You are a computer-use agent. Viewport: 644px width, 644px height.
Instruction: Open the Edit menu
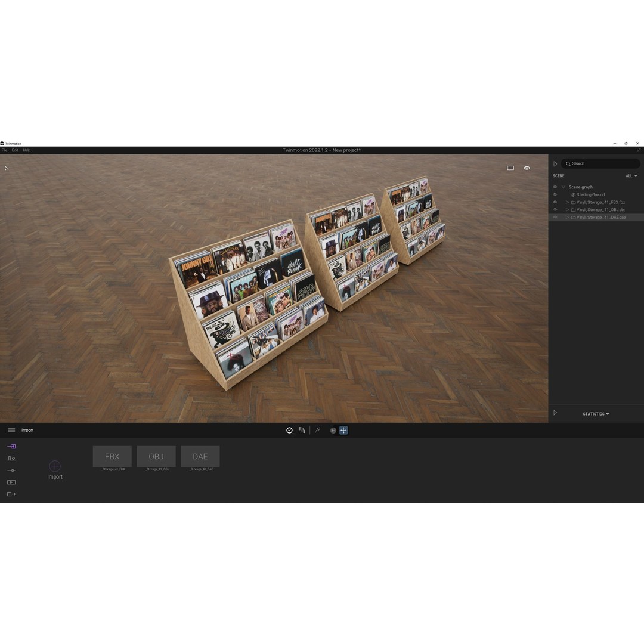point(15,150)
